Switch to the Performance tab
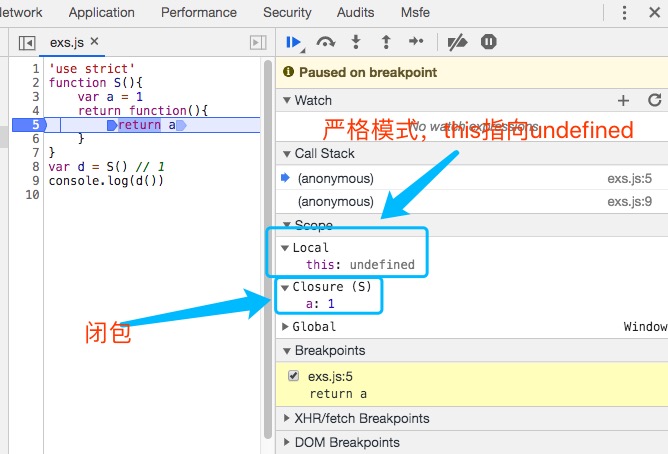Image resolution: width=668 pixels, height=454 pixels. (198, 13)
